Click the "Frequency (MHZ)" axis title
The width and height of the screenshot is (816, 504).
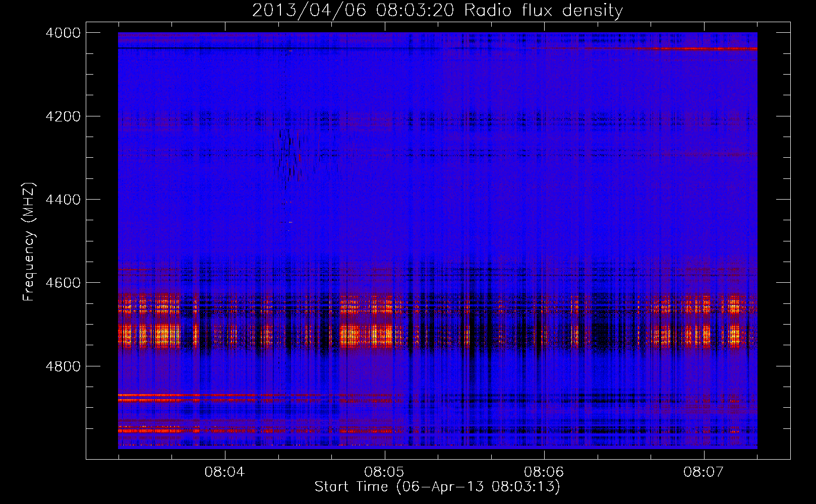[29, 242]
